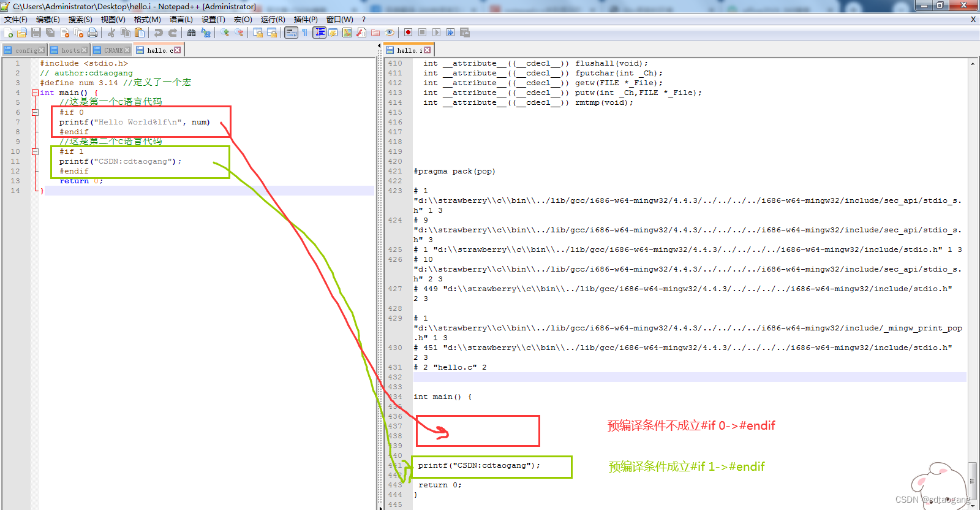This screenshot has width=980, height=510.
Task: Click the Open file toolbar icon
Action: pos(21,32)
